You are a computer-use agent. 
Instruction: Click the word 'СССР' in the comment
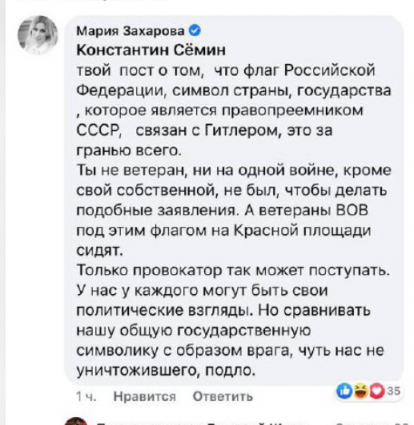[x=98, y=131]
